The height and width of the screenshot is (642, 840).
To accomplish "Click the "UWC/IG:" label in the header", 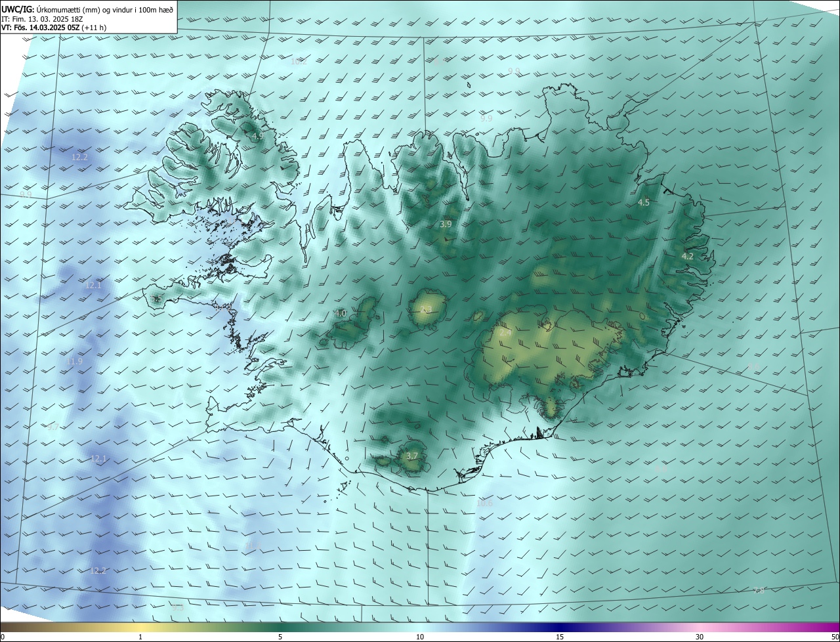I will pyautogui.click(x=18, y=10).
